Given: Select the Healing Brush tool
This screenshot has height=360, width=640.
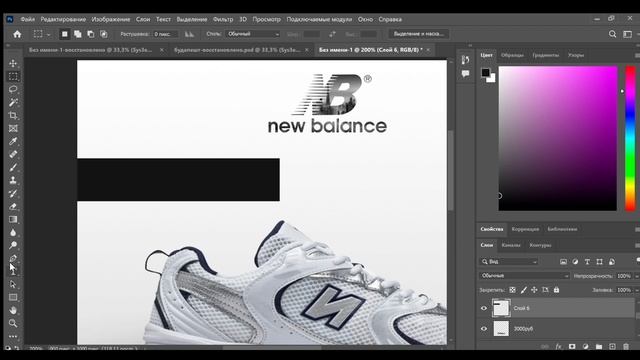Looking at the screenshot, I should tap(13, 154).
